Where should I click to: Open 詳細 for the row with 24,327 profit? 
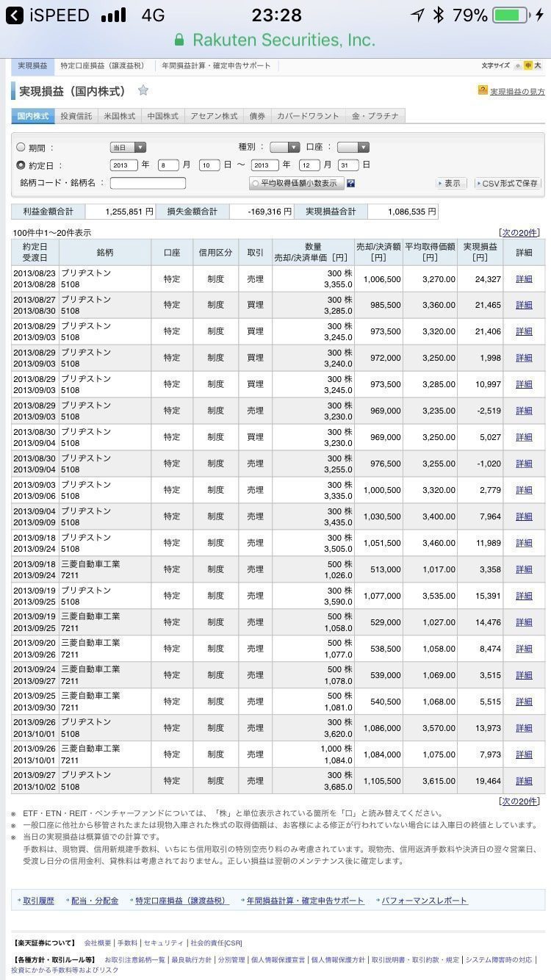click(524, 279)
